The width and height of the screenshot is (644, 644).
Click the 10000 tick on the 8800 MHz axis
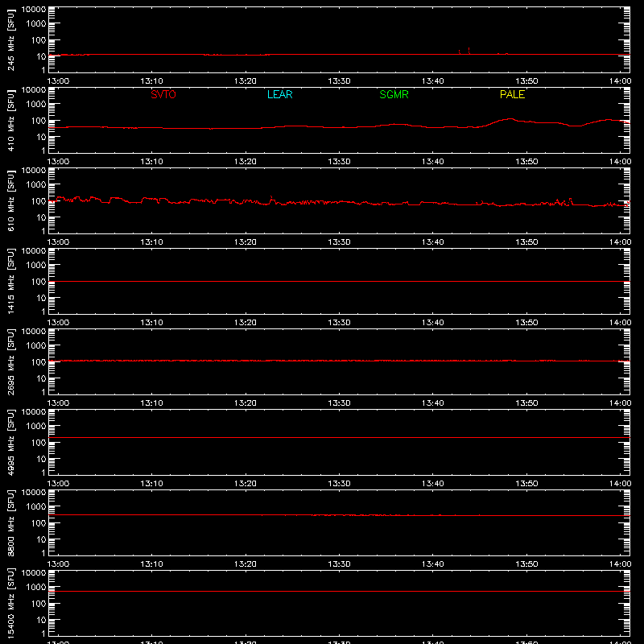(34, 493)
